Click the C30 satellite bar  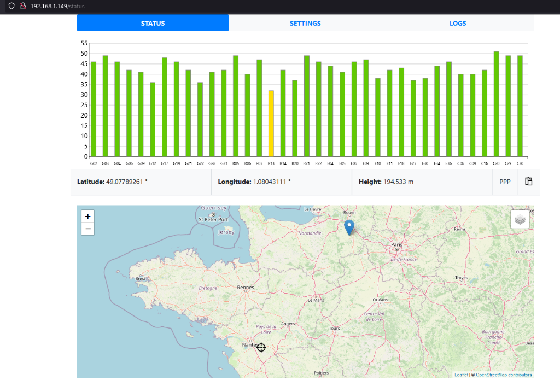[x=520, y=106]
